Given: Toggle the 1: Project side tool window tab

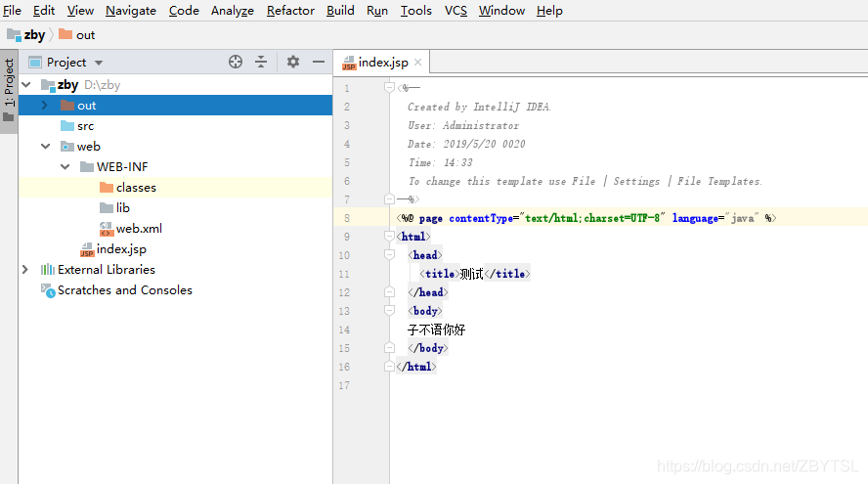Looking at the screenshot, I should tap(9, 91).
